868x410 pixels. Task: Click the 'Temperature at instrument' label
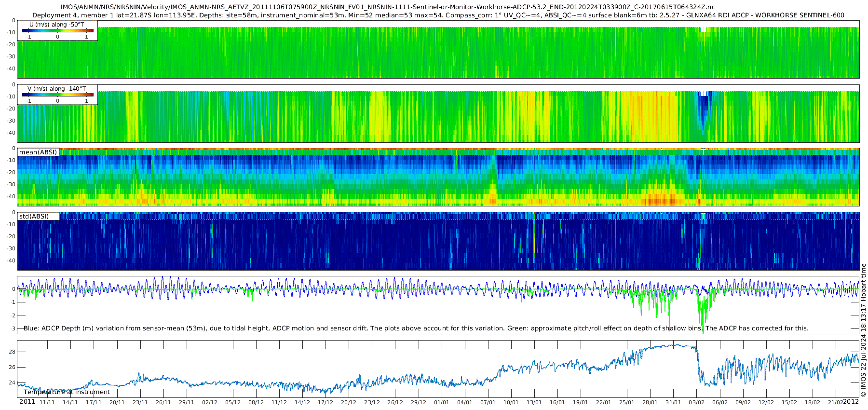pyautogui.click(x=67, y=392)
